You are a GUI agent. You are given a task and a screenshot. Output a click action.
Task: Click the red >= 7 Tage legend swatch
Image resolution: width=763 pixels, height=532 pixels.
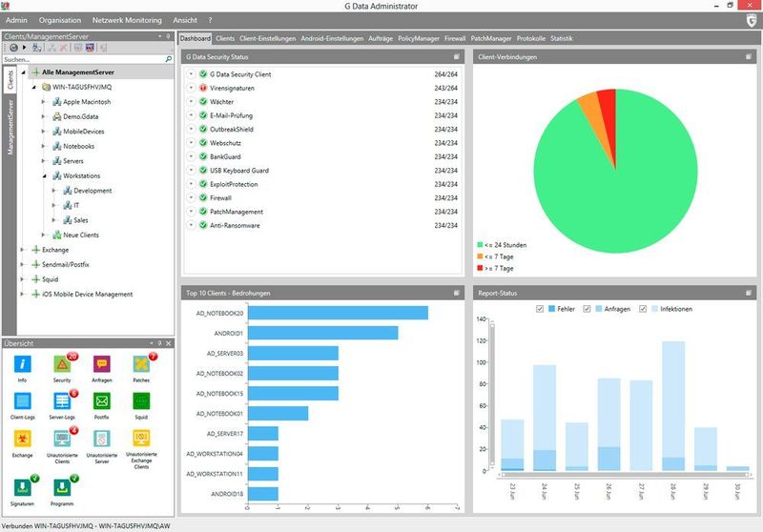pyautogui.click(x=480, y=268)
